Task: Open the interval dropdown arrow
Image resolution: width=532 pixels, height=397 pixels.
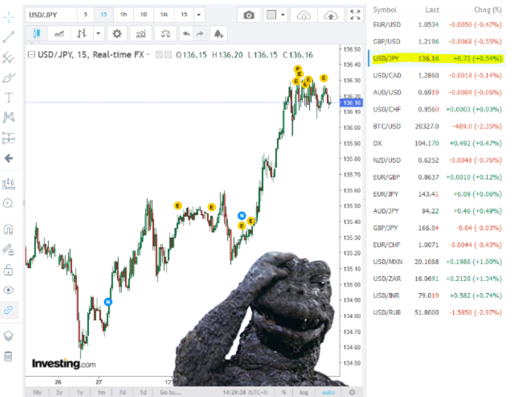Action: (x=199, y=15)
